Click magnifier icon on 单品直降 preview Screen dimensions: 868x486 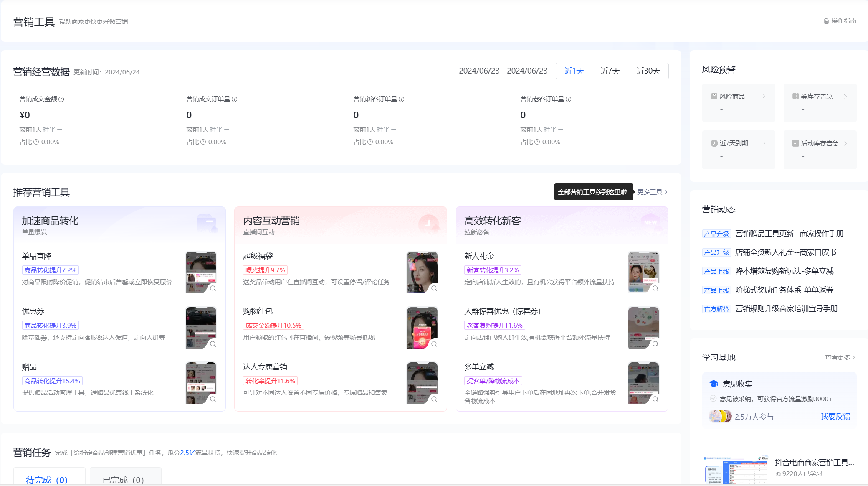click(213, 289)
